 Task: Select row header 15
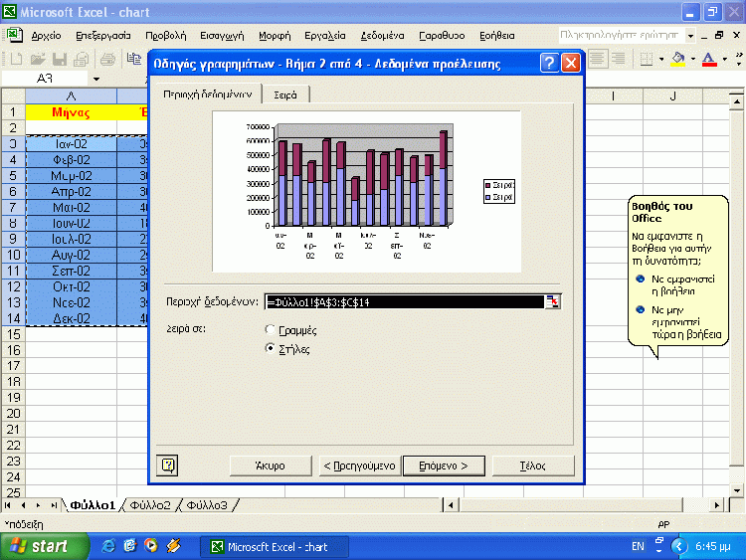coord(13,334)
